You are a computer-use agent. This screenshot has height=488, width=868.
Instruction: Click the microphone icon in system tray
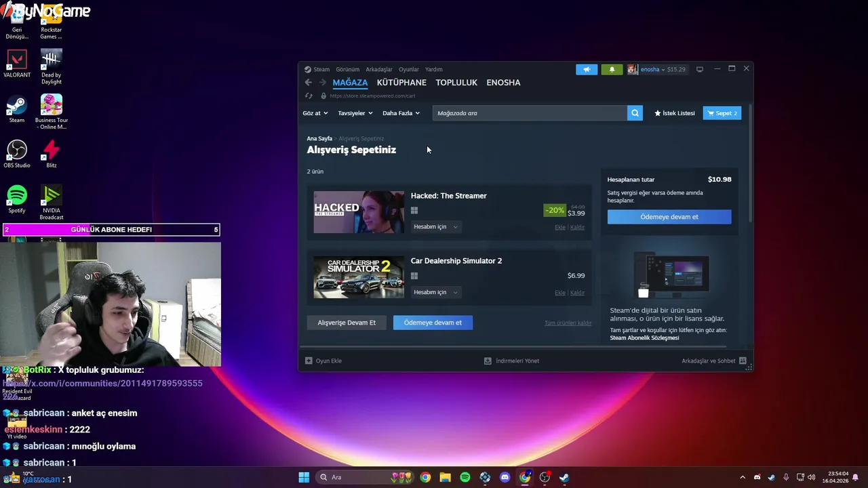(786, 477)
